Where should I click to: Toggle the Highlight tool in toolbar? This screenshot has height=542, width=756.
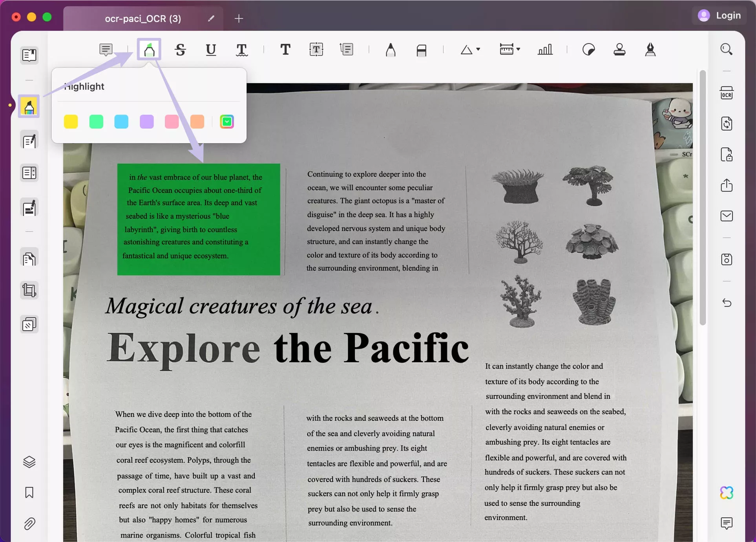click(x=149, y=49)
